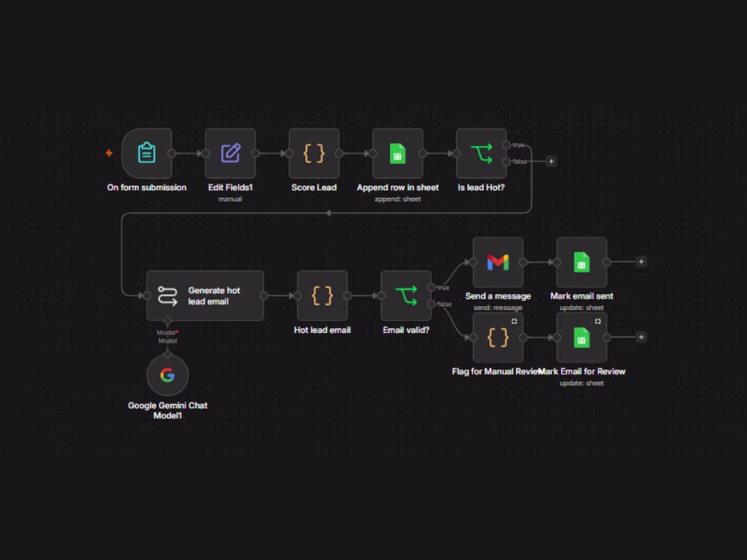The image size is (747, 560).
Task: Click the "Flag for Manual Review" label
Action: point(495,371)
